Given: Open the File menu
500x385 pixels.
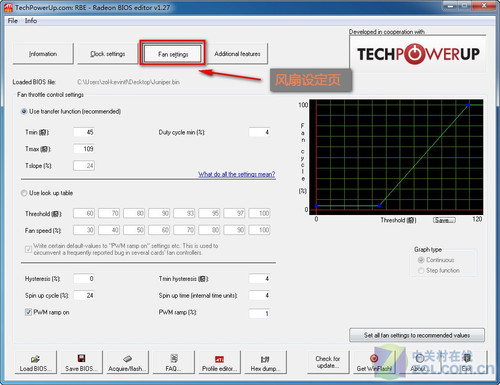Looking at the screenshot, I should click(13, 21).
